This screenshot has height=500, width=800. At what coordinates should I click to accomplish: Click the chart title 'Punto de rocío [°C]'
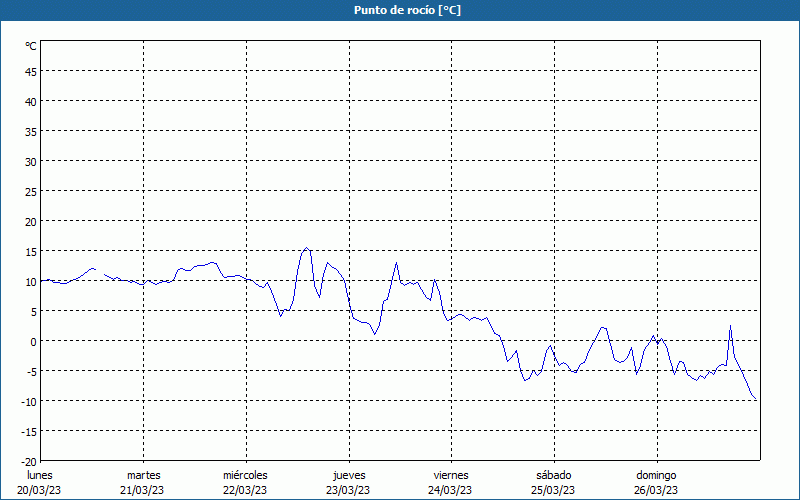[x=400, y=10]
